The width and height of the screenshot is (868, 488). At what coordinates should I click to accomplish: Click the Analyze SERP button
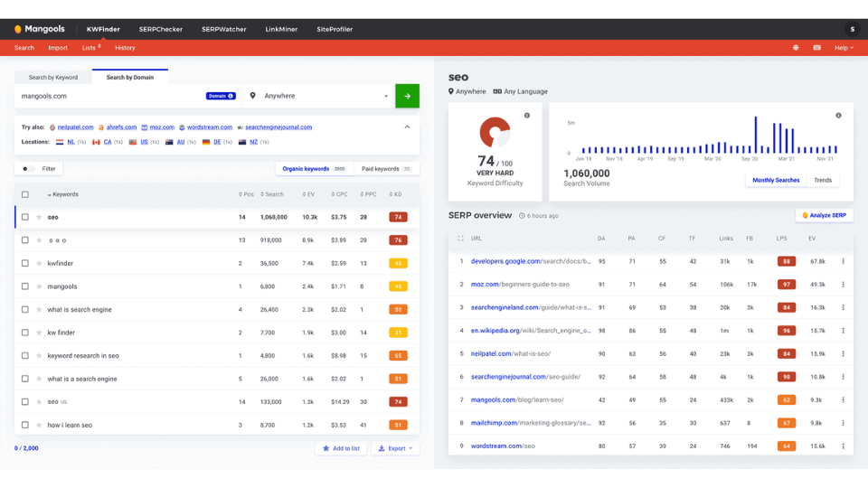(825, 215)
